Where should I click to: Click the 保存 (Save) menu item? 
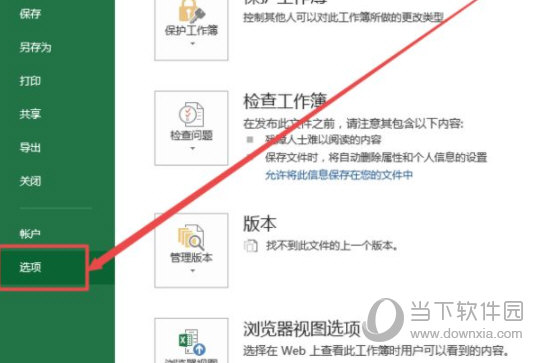(x=30, y=14)
